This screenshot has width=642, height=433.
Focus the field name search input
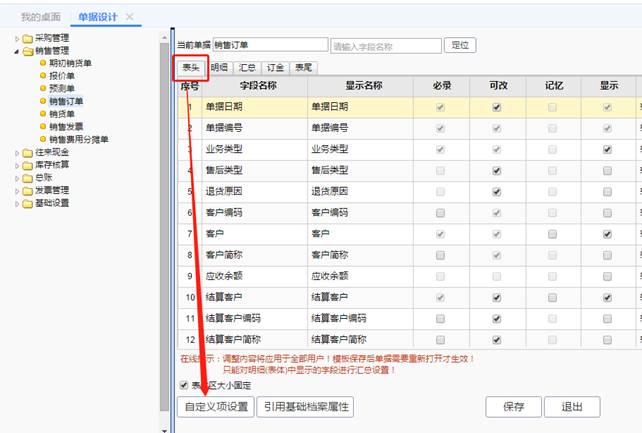pos(386,46)
